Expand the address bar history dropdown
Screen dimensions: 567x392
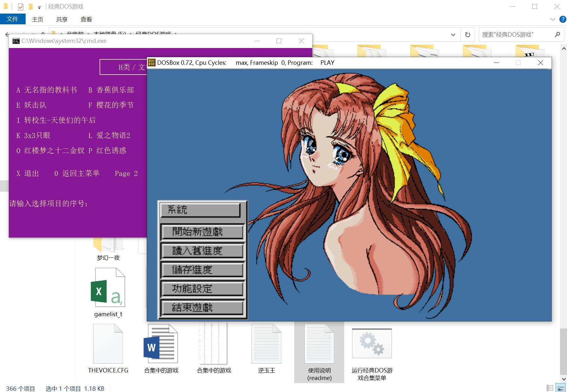point(453,35)
